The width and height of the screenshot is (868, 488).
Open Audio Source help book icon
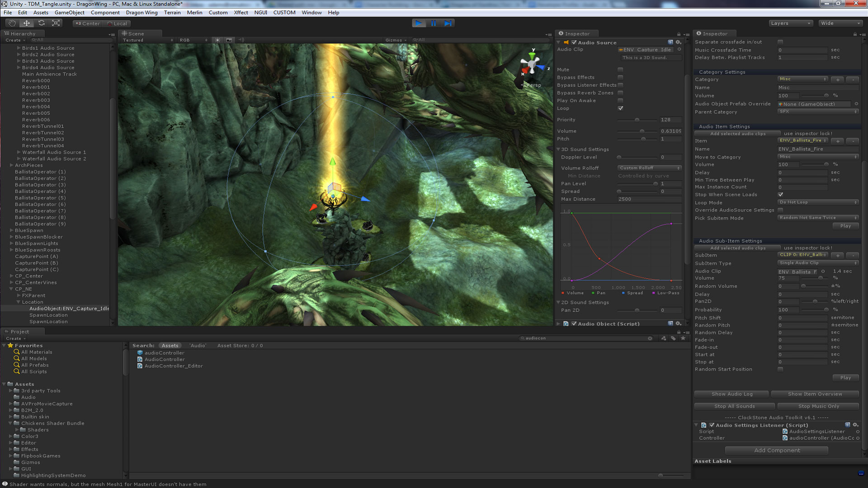tap(670, 42)
